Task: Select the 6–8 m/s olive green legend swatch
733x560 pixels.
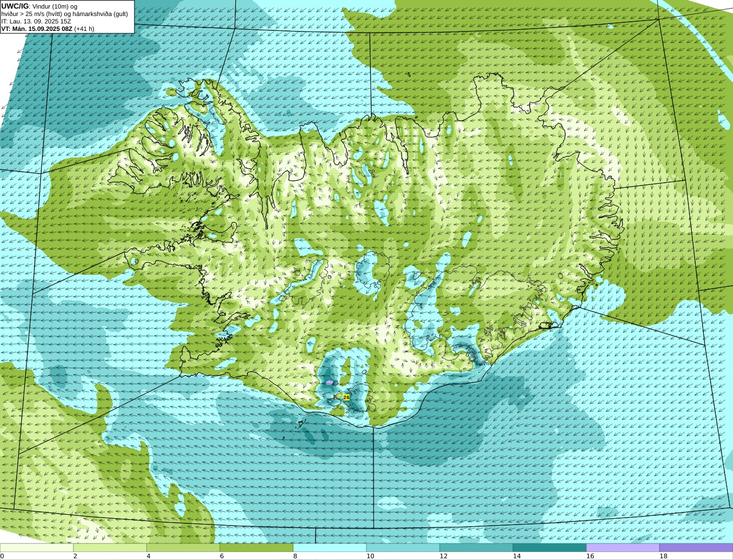Action: click(257, 547)
